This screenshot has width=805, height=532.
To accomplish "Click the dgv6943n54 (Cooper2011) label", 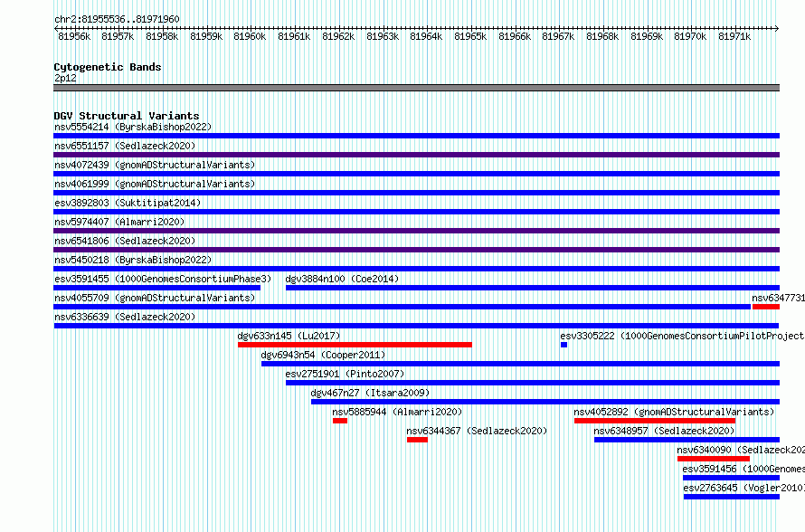I will tap(323, 355).
